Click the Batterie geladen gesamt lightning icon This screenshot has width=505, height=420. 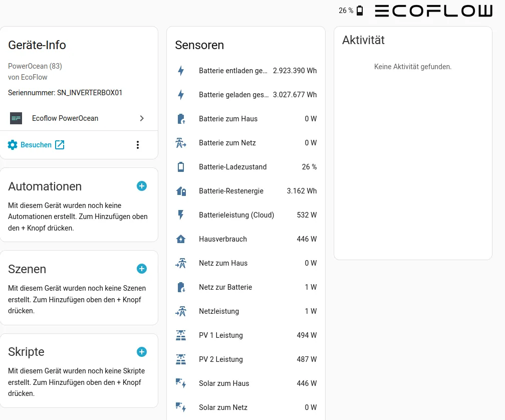(181, 95)
